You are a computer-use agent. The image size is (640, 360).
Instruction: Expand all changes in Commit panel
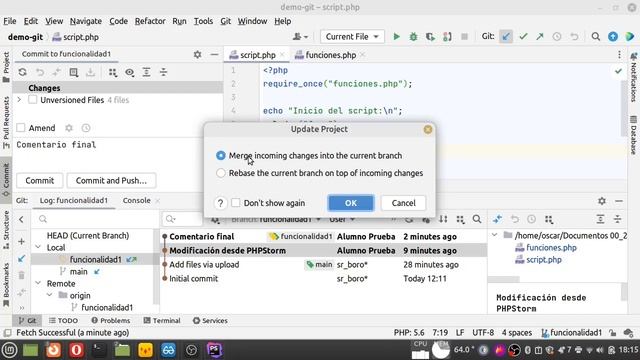[147, 72]
